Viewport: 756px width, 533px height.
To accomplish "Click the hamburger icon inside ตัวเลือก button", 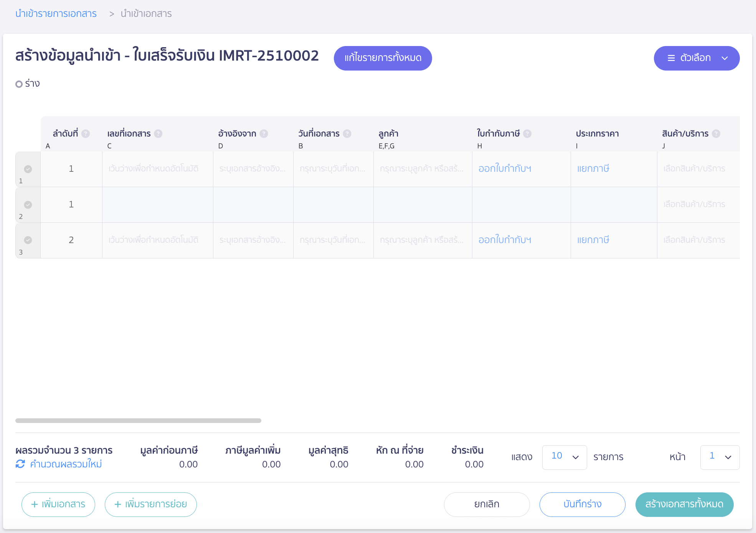I will pos(670,58).
